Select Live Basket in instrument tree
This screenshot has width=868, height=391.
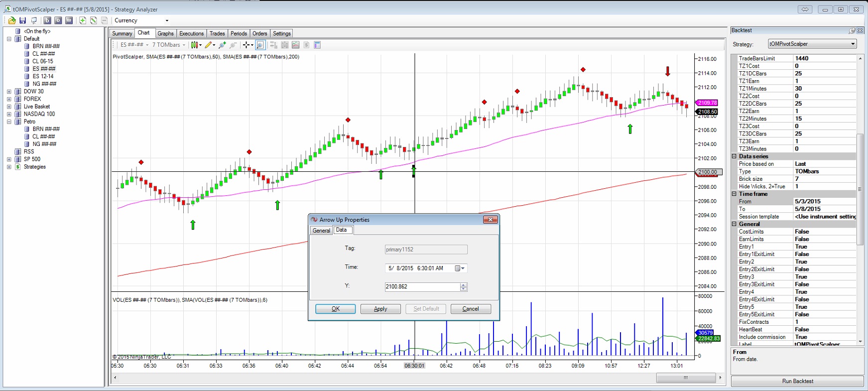click(37, 107)
